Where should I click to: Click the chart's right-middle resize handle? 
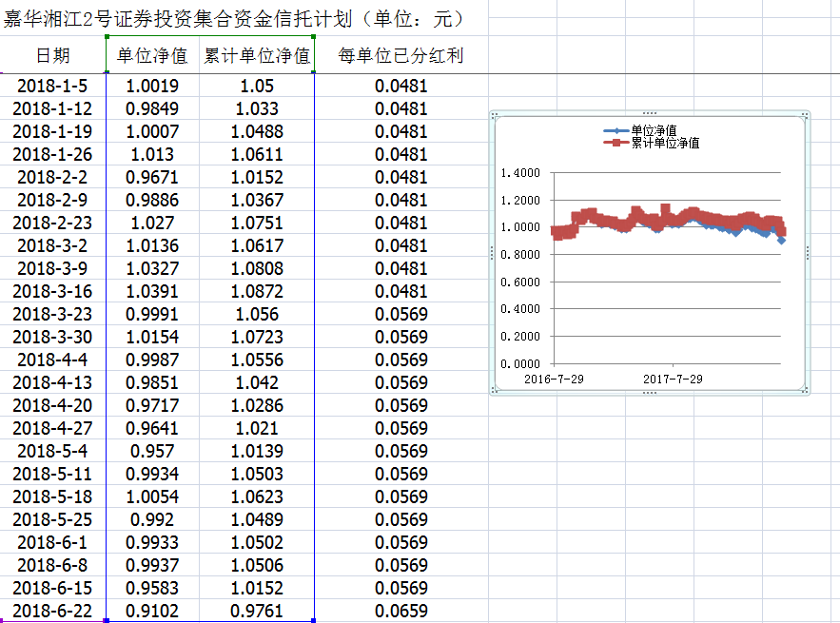807,252
